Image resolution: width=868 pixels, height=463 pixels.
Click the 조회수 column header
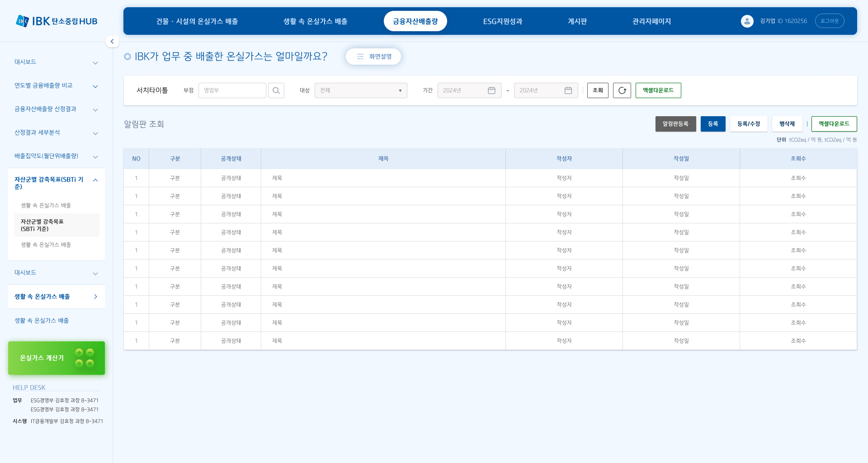tap(798, 159)
